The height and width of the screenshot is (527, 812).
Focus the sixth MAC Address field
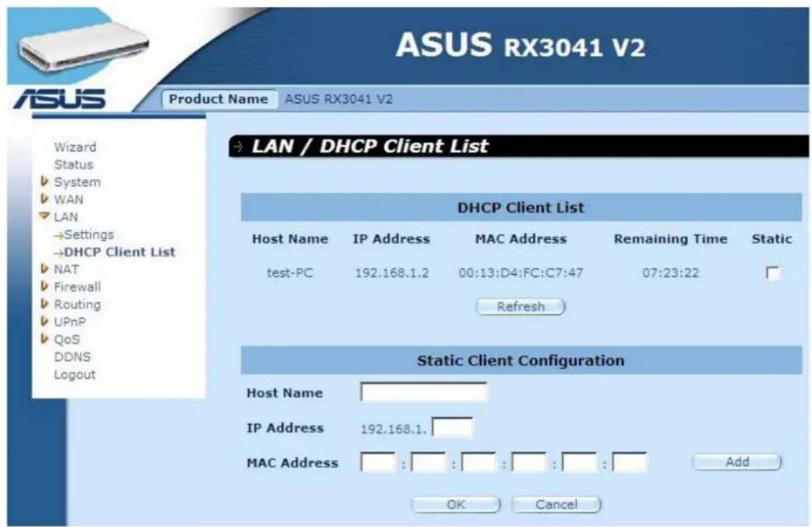pyautogui.click(x=630, y=462)
